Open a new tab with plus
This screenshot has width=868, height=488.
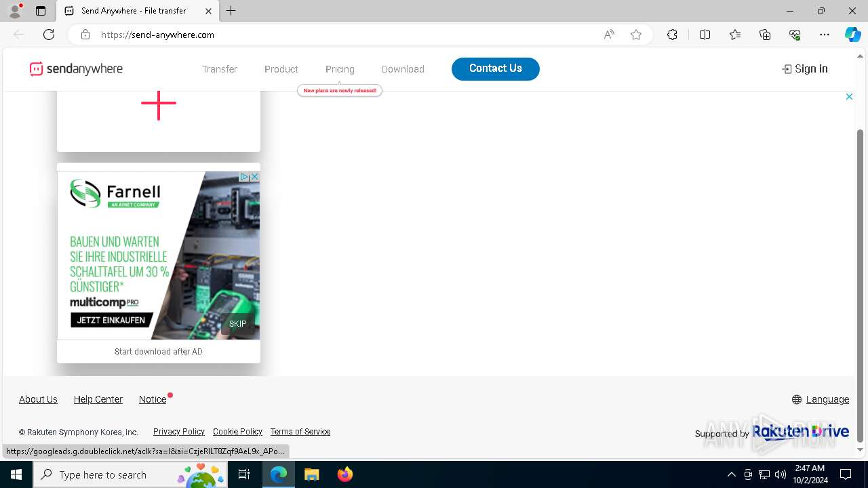pos(231,11)
